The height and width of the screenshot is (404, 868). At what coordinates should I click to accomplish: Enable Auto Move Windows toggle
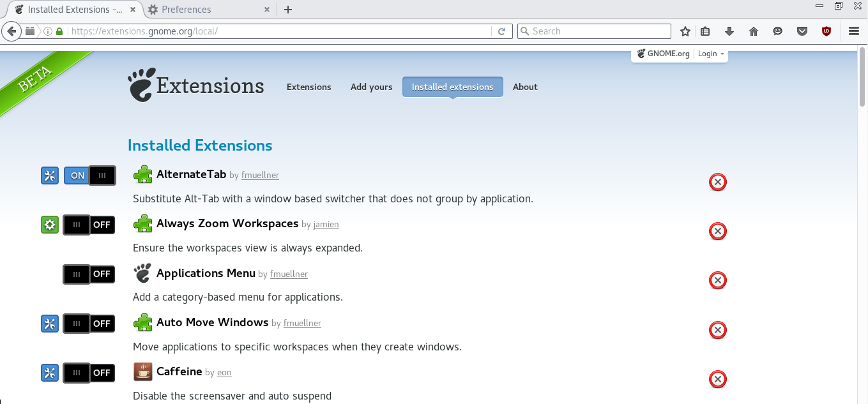(x=89, y=324)
